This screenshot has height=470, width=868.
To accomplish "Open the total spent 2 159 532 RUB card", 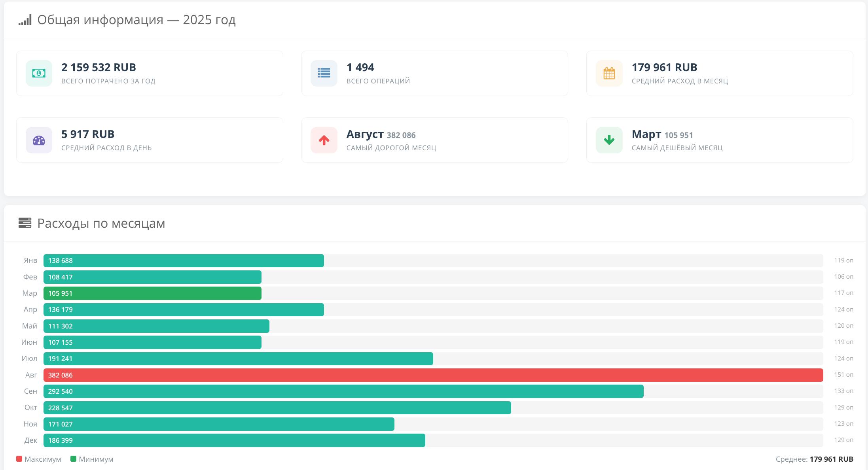I will tap(150, 73).
